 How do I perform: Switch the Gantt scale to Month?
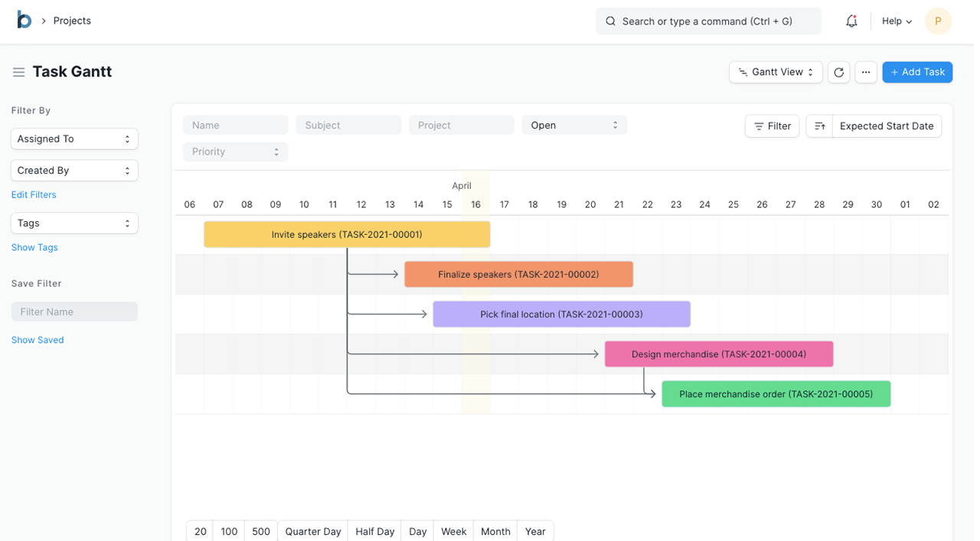pyautogui.click(x=495, y=531)
